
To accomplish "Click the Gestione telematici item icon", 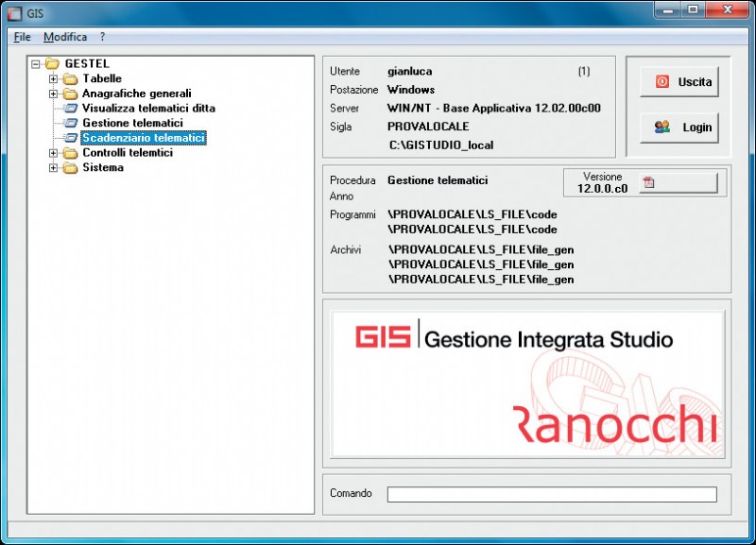I will pos(71,123).
